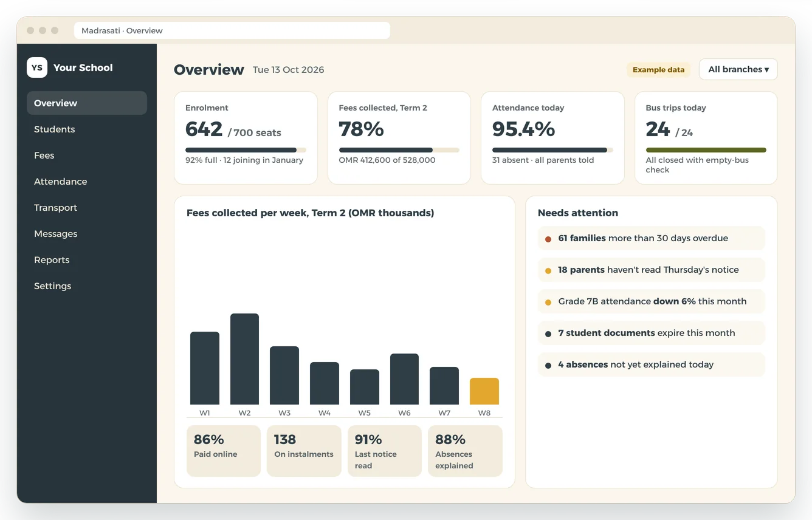
Task: Click the Example data badge
Action: [x=658, y=70]
